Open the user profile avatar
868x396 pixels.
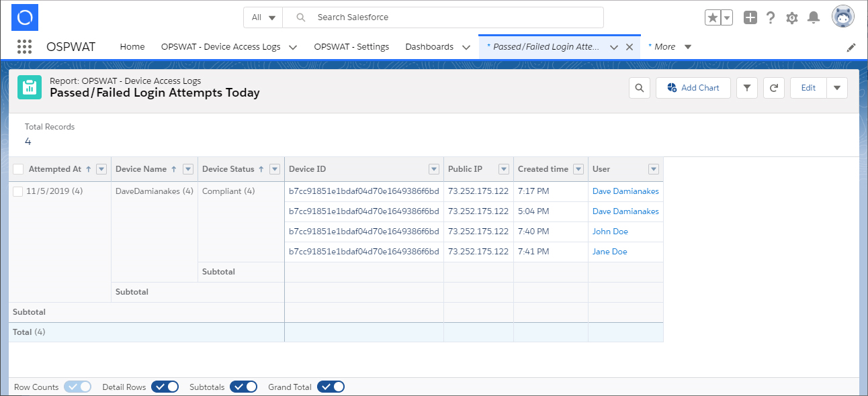(x=843, y=17)
